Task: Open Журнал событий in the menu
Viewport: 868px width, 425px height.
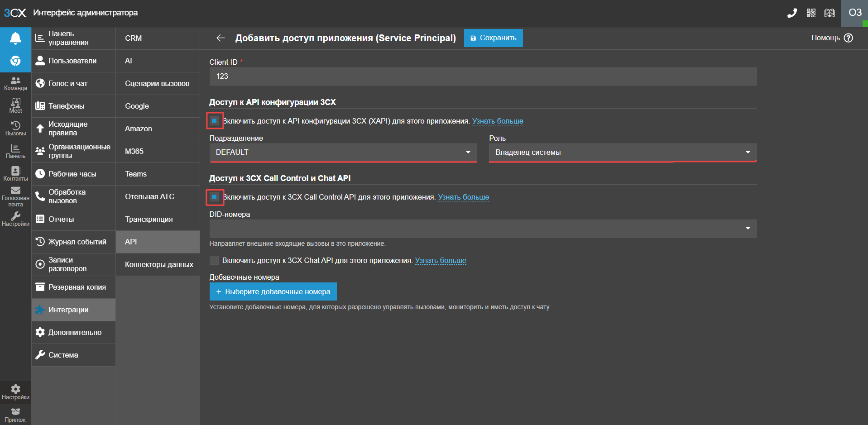Action: [73, 242]
